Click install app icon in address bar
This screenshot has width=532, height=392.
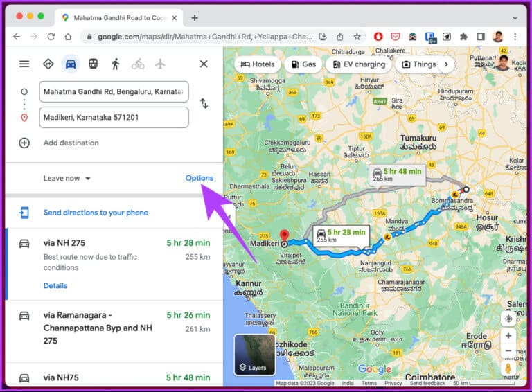[x=323, y=37]
